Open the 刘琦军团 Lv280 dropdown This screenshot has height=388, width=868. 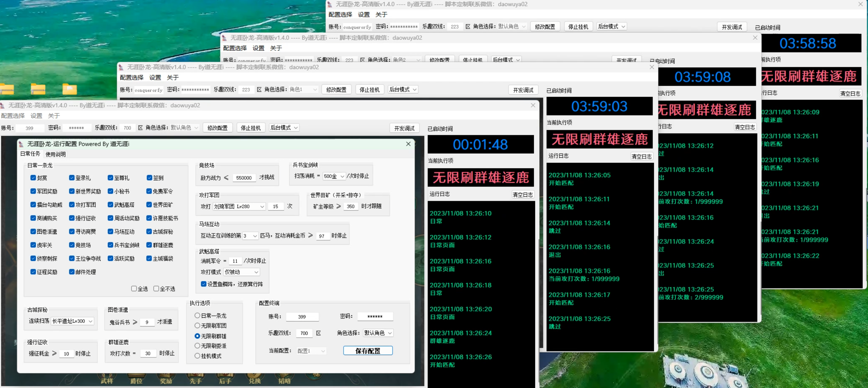tap(239, 206)
